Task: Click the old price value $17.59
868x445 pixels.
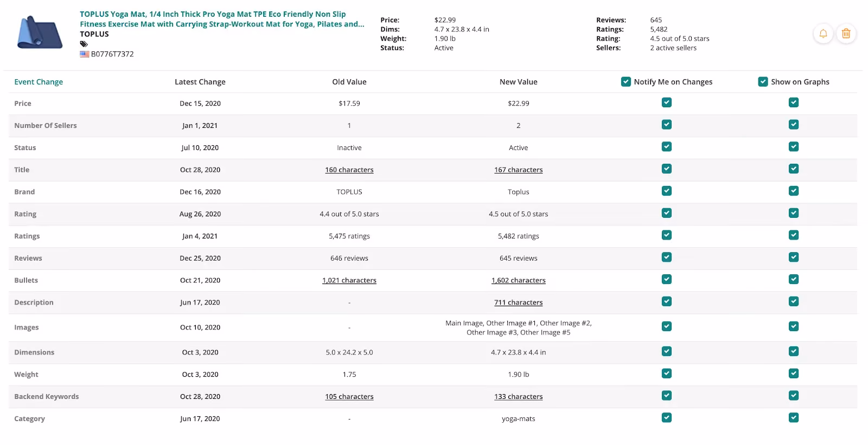Action: 349,104
